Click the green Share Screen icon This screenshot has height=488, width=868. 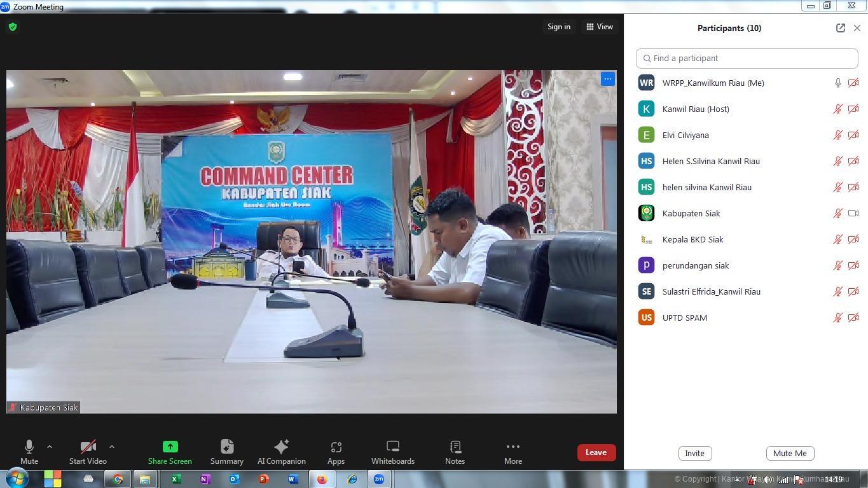(x=170, y=447)
